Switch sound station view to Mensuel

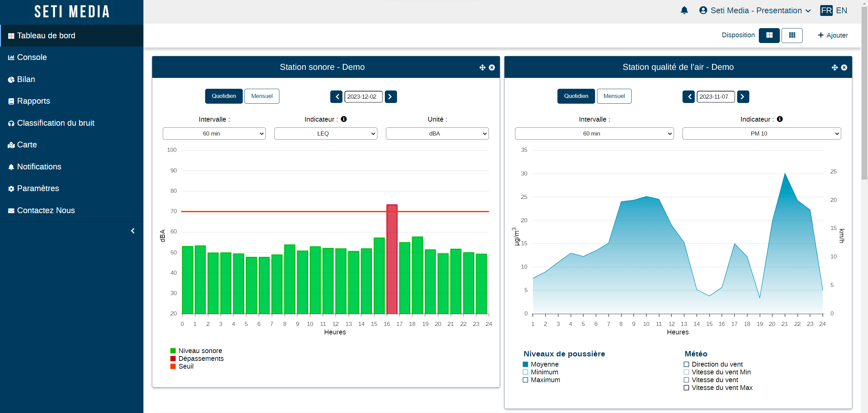pos(262,96)
